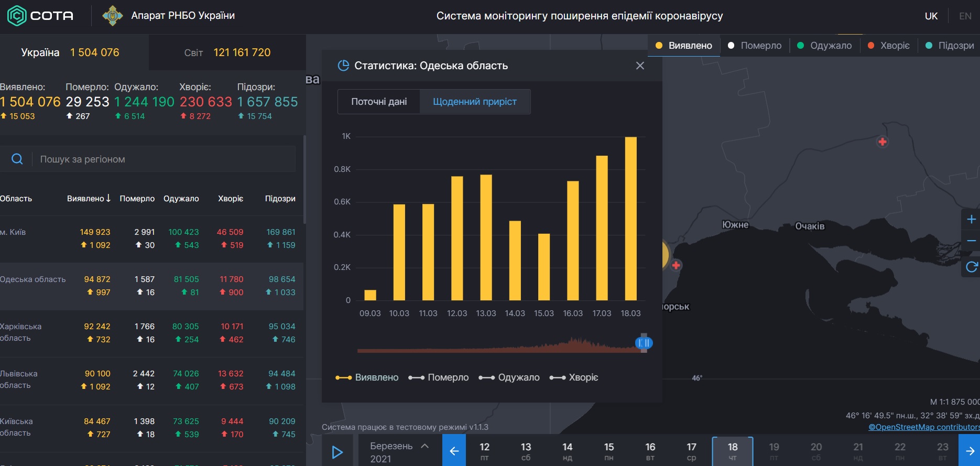Toggle Хворіє series in chart legend
The image size is (980, 466).
pos(574,377)
